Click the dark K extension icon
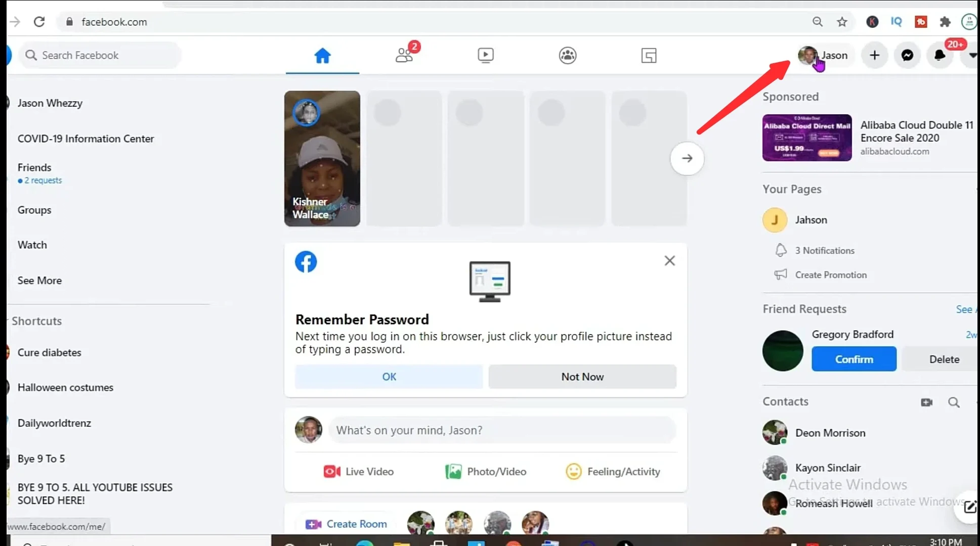 [872, 22]
